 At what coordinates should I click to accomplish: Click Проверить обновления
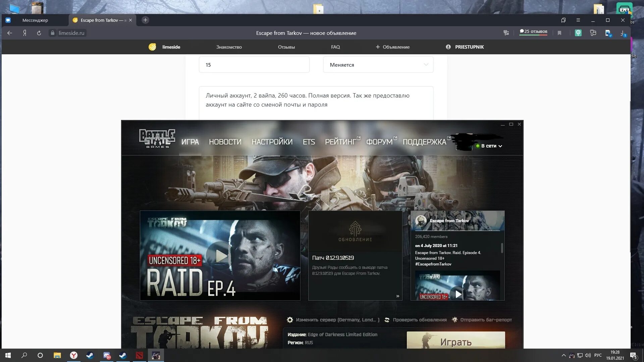(415, 320)
